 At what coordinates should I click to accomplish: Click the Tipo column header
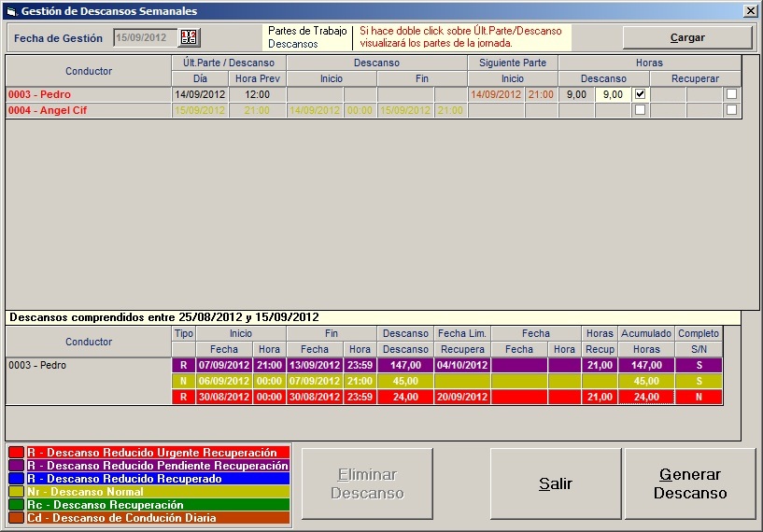183,333
